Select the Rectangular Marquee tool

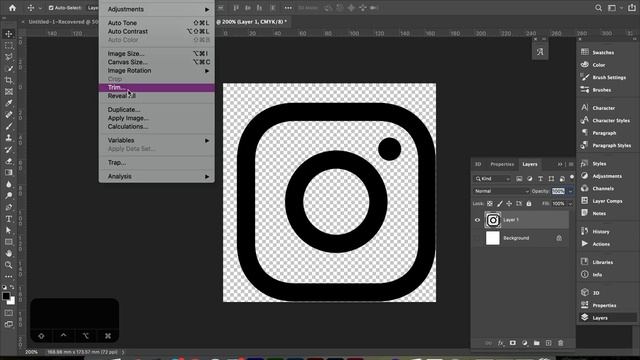click(x=9, y=46)
